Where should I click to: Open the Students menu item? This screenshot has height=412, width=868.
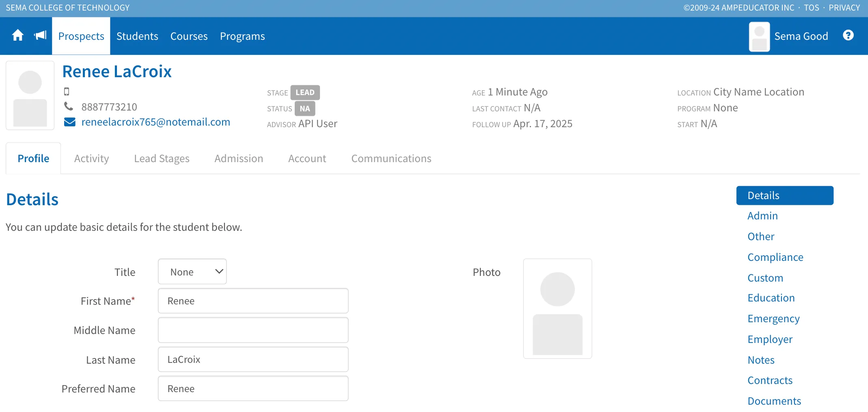coord(137,36)
